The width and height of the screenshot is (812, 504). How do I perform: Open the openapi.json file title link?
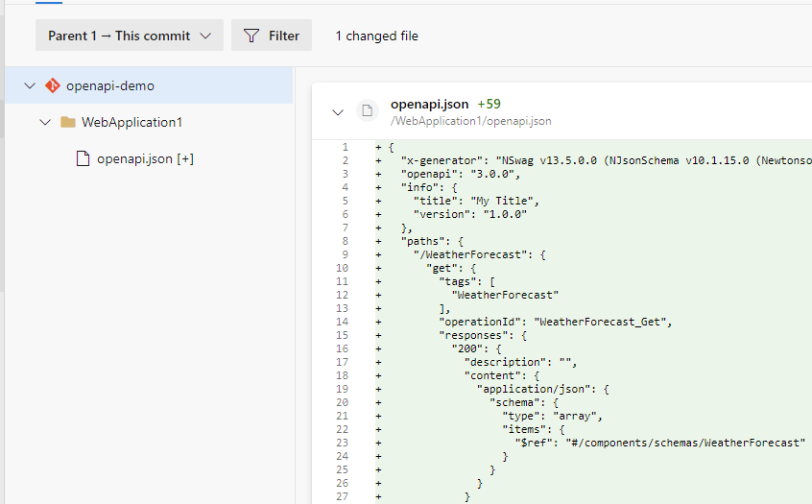click(x=429, y=104)
